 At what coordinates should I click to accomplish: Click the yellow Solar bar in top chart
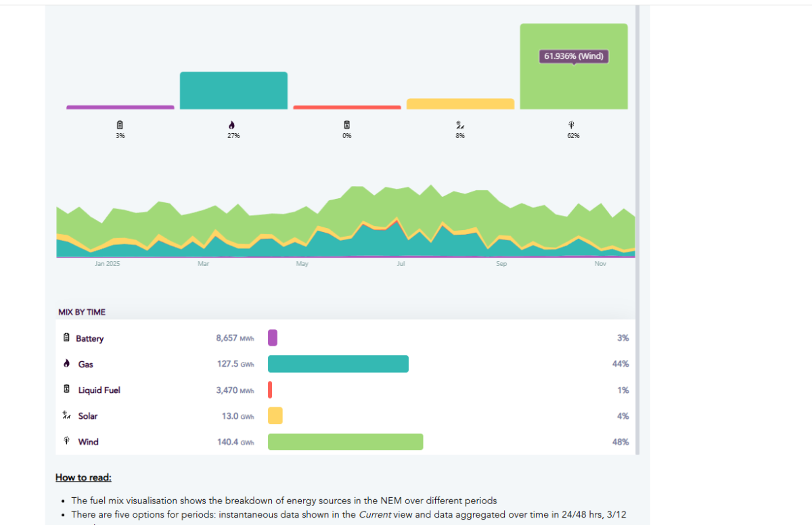[x=460, y=104]
